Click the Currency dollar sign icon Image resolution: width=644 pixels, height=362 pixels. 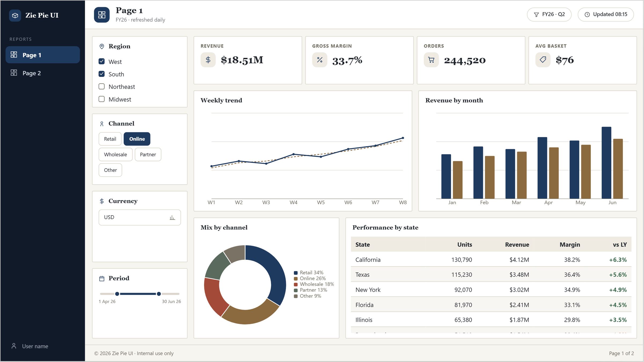102,201
